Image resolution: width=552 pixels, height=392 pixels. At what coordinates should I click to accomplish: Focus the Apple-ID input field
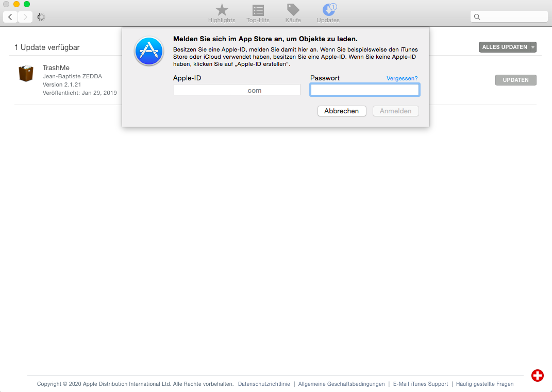point(237,90)
